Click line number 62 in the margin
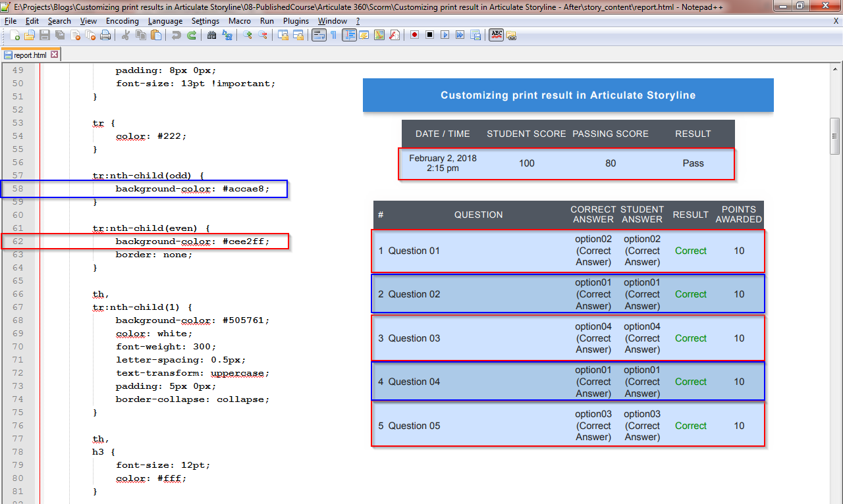843x504 pixels. [18, 241]
